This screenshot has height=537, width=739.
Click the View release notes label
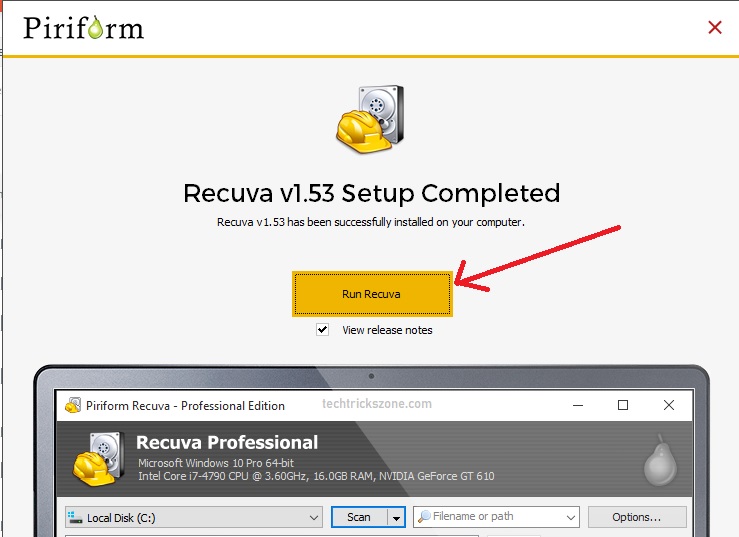coord(387,330)
